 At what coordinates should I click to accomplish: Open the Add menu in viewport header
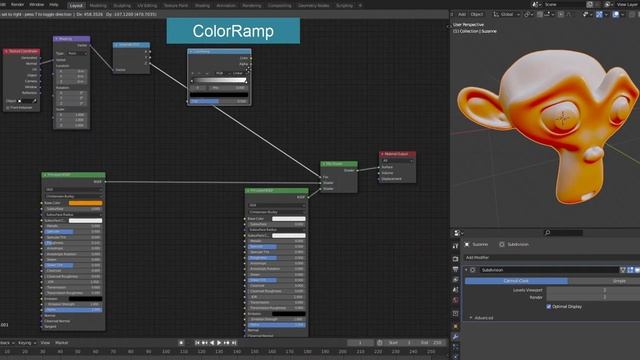[x=462, y=14]
